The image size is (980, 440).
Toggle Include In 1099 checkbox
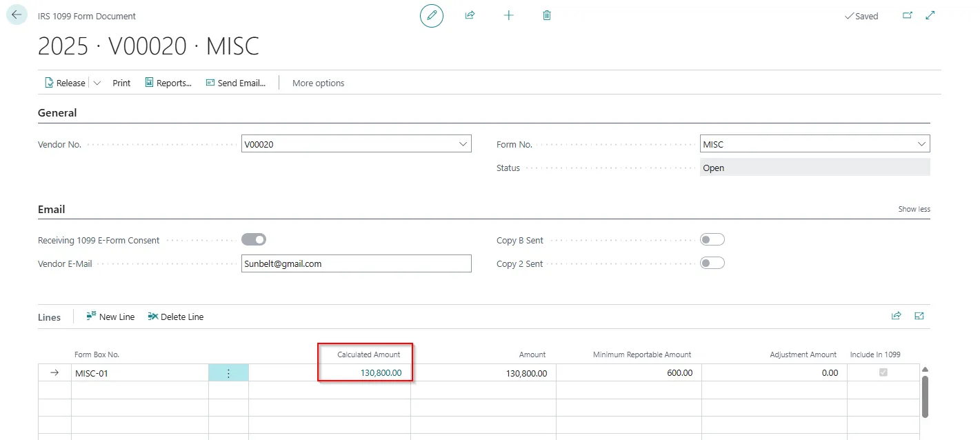tap(883, 372)
